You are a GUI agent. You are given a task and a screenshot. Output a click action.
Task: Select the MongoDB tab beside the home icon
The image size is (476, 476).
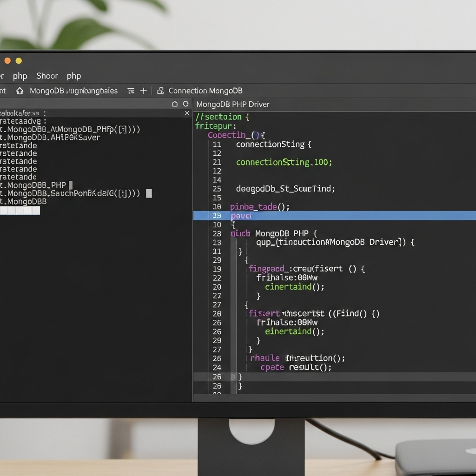point(73,91)
